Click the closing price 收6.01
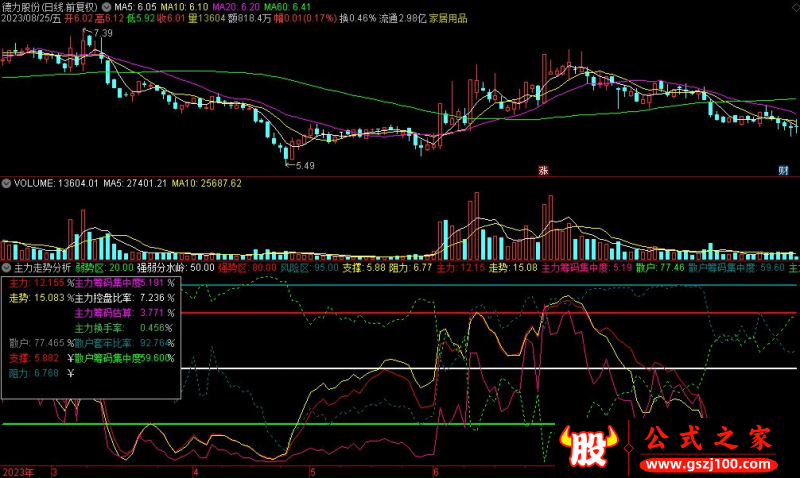Image resolution: width=800 pixels, height=478 pixels. [171, 19]
